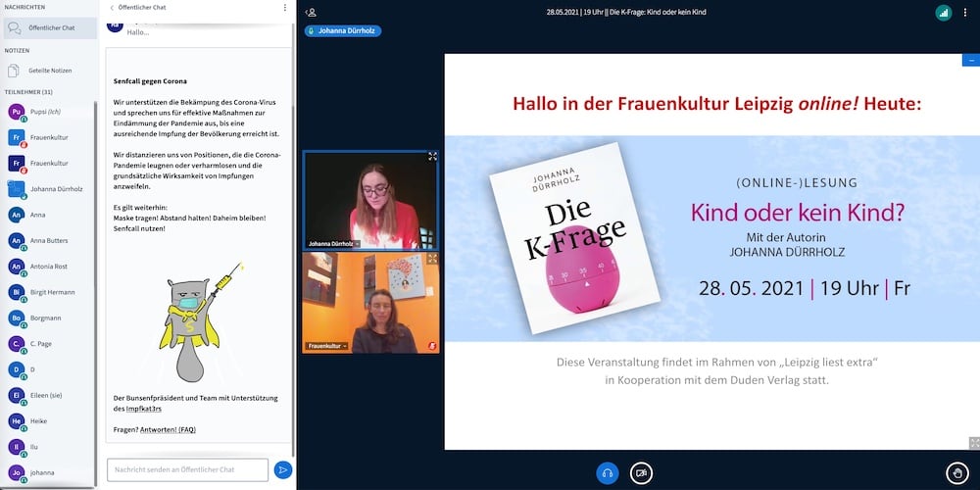Raise hand using the hand icon
Viewport: 980px width, 490px height.
pos(957,473)
